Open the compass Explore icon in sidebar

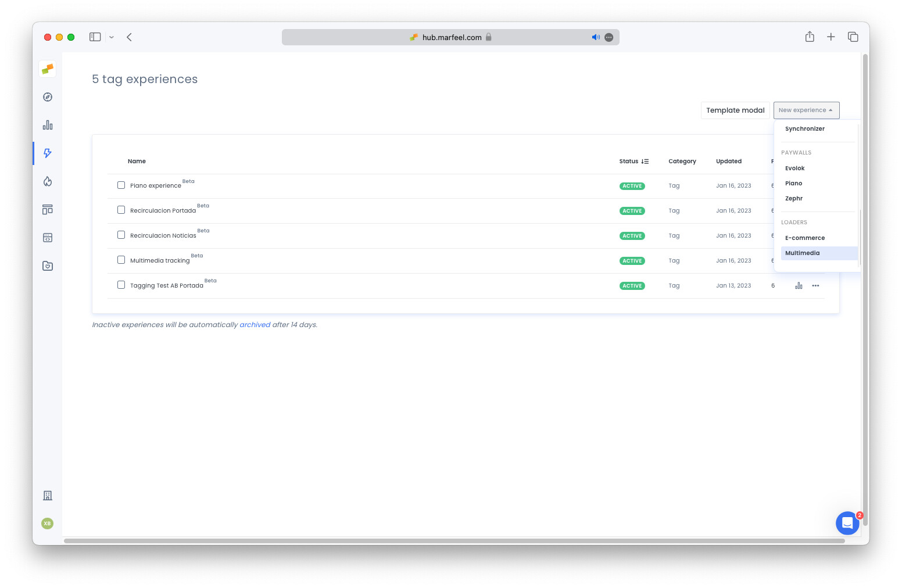click(48, 97)
